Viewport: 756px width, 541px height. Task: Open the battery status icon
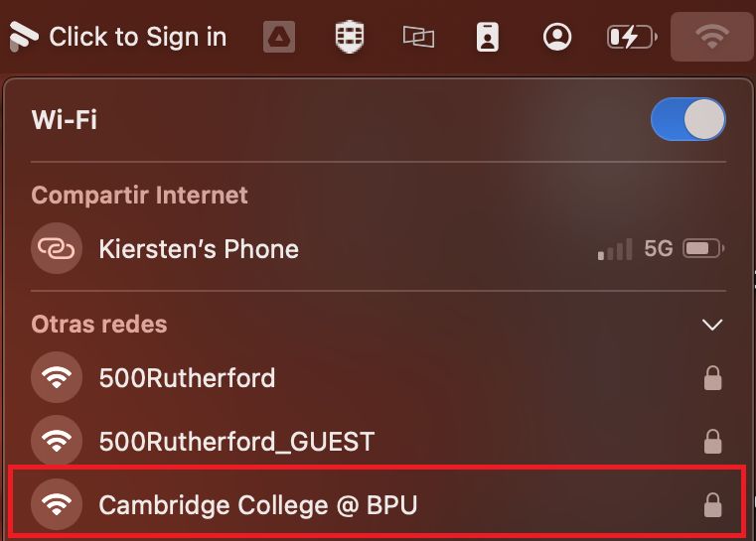pyautogui.click(x=632, y=38)
